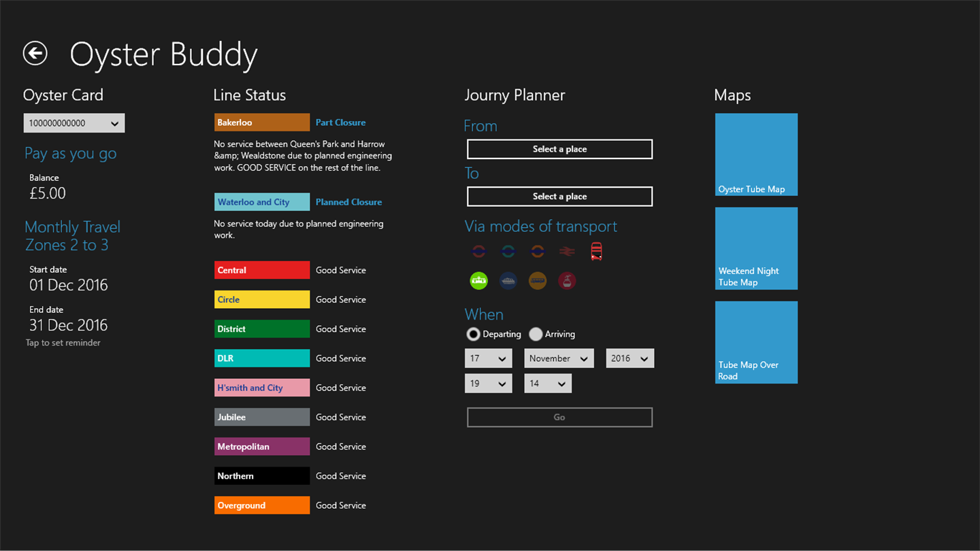
Task: Click the pink H'smith and City bar
Action: 262,388
